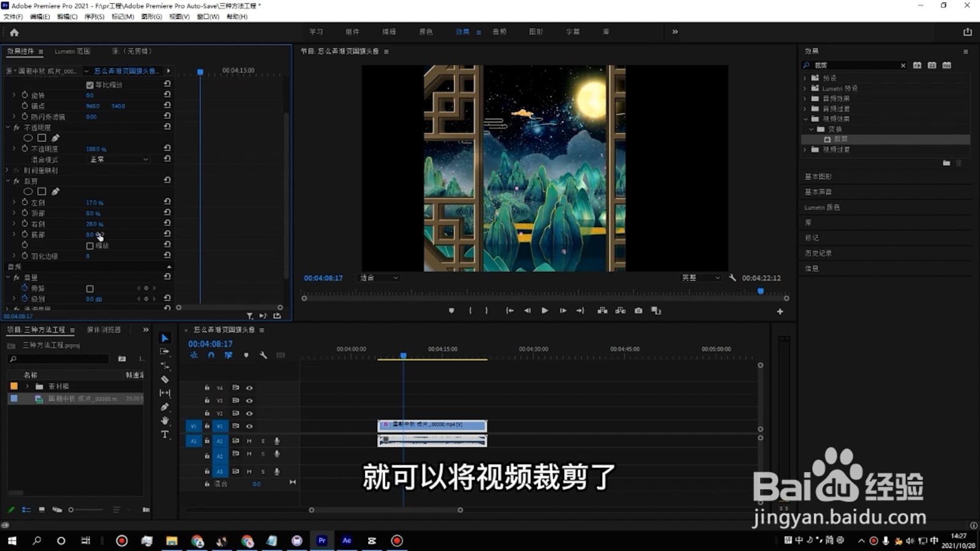
Task: Open the 文件(F) menu
Action: click(x=13, y=17)
